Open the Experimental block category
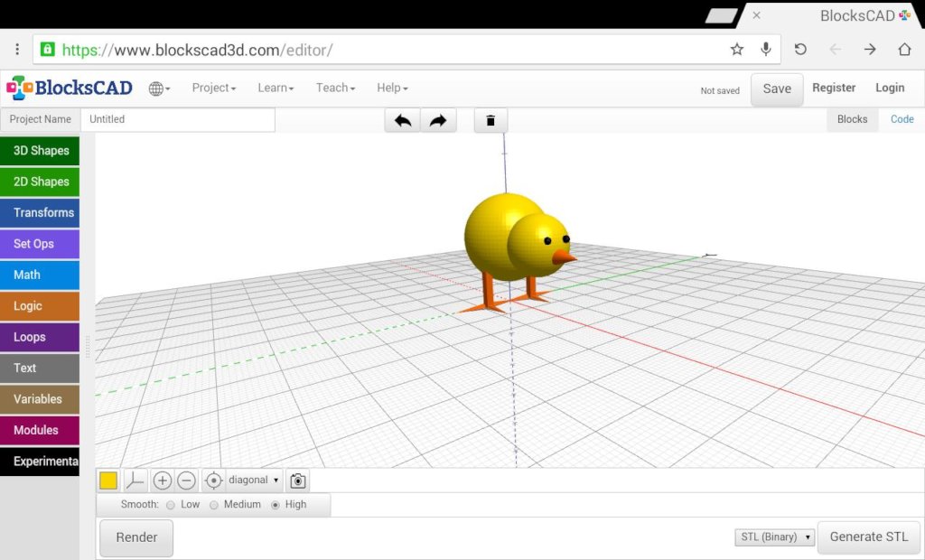 [40, 462]
